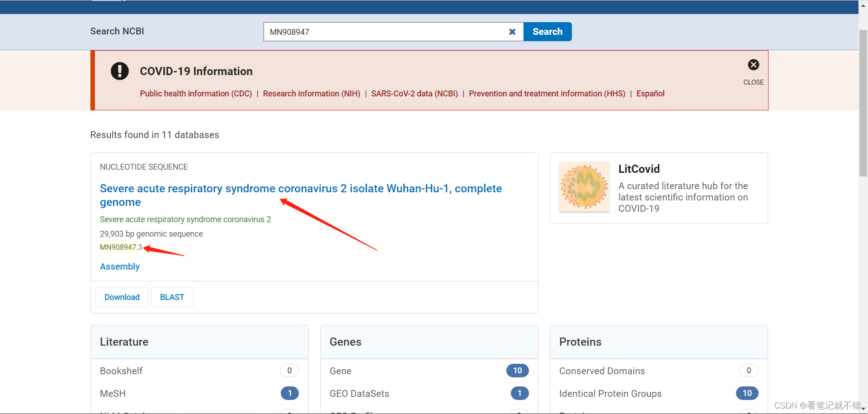Open the LitCovid virus thumbnail
Viewport: 868px width, 414px height.
click(584, 186)
